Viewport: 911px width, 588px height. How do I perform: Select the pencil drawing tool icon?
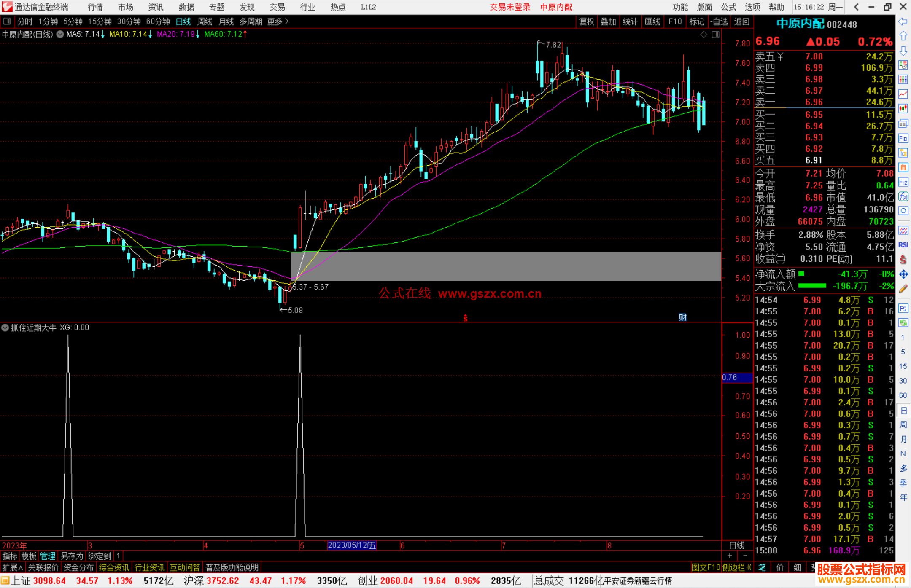903,289
